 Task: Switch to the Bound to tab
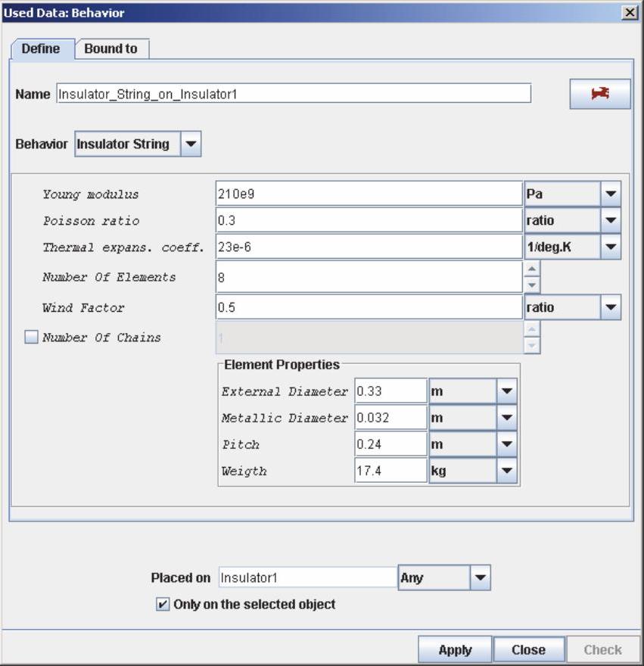tap(110, 48)
